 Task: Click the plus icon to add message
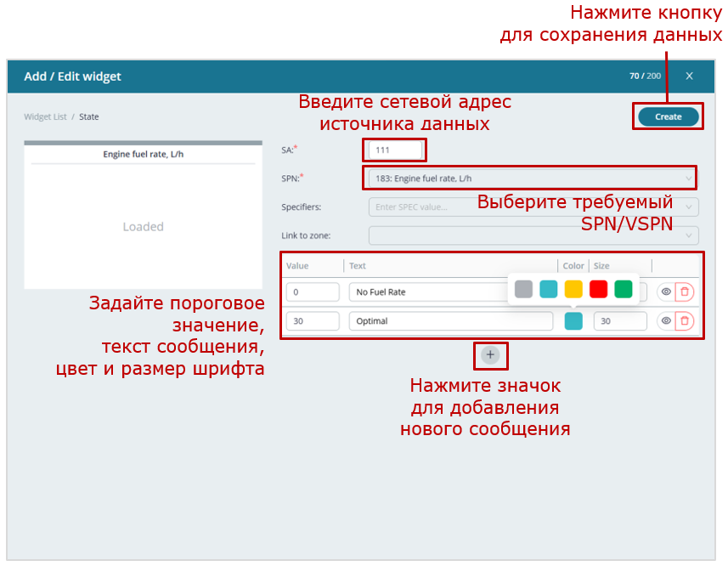(490, 354)
